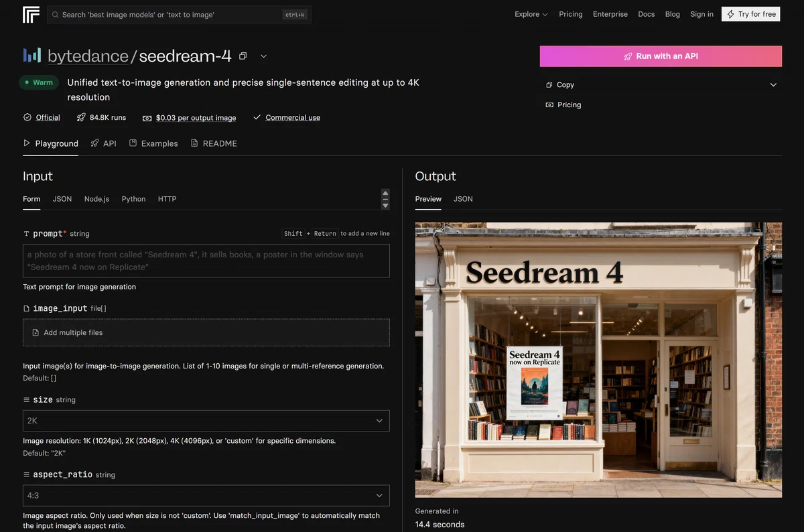804x532 pixels.
Task: Click into the prompt text area
Action: click(206, 261)
